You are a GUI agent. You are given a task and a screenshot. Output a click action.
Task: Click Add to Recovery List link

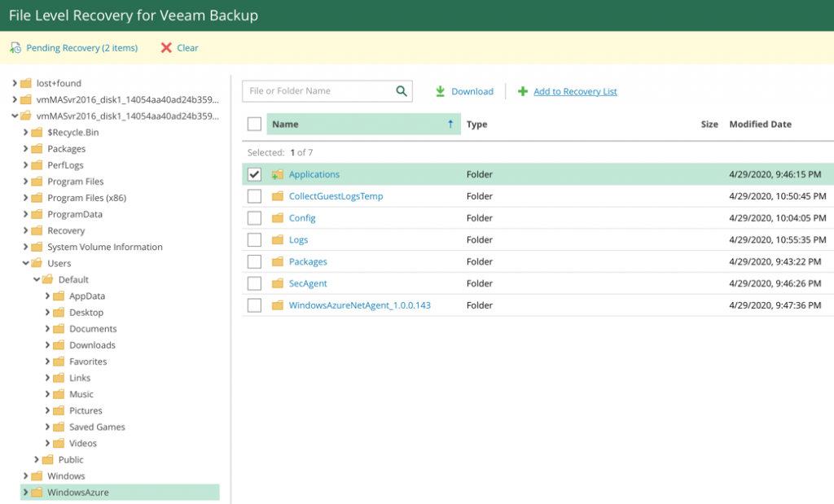(x=575, y=91)
